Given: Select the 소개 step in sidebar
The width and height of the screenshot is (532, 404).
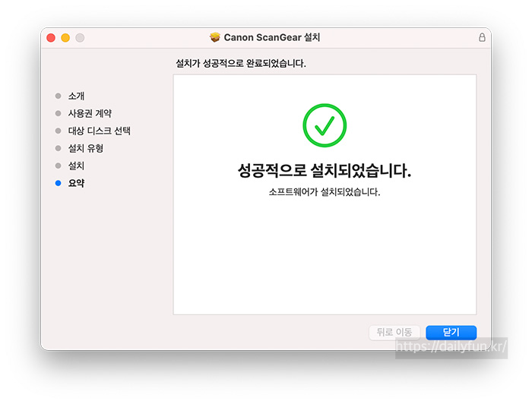Looking at the screenshot, I should pyautogui.click(x=76, y=96).
